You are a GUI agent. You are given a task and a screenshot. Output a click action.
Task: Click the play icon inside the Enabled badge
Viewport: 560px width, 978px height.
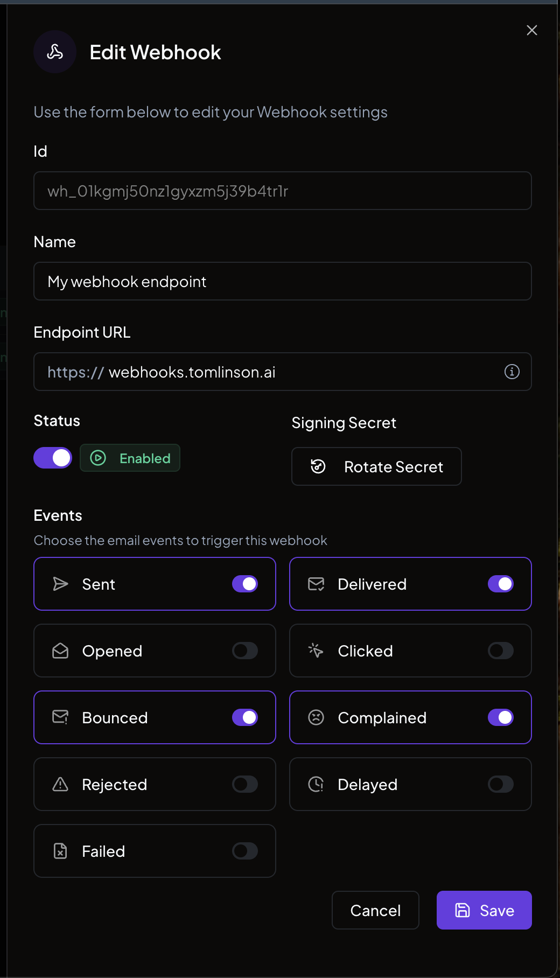tap(98, 458)
